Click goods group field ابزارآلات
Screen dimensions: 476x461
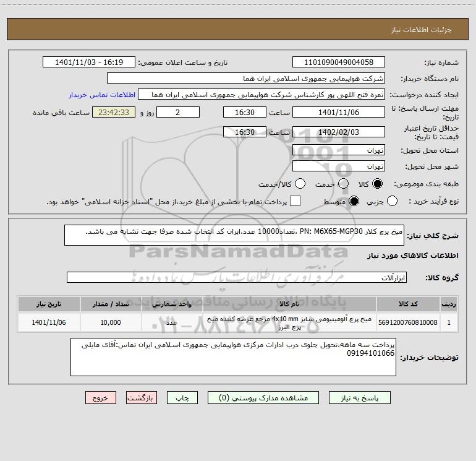tap(237, 277)
